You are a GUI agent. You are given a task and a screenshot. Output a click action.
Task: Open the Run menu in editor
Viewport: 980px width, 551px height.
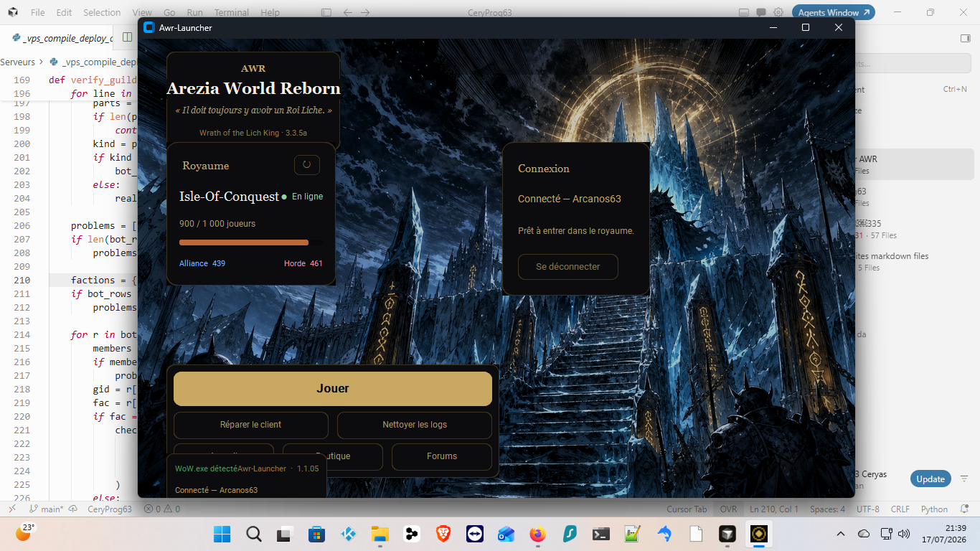[194, 12]
